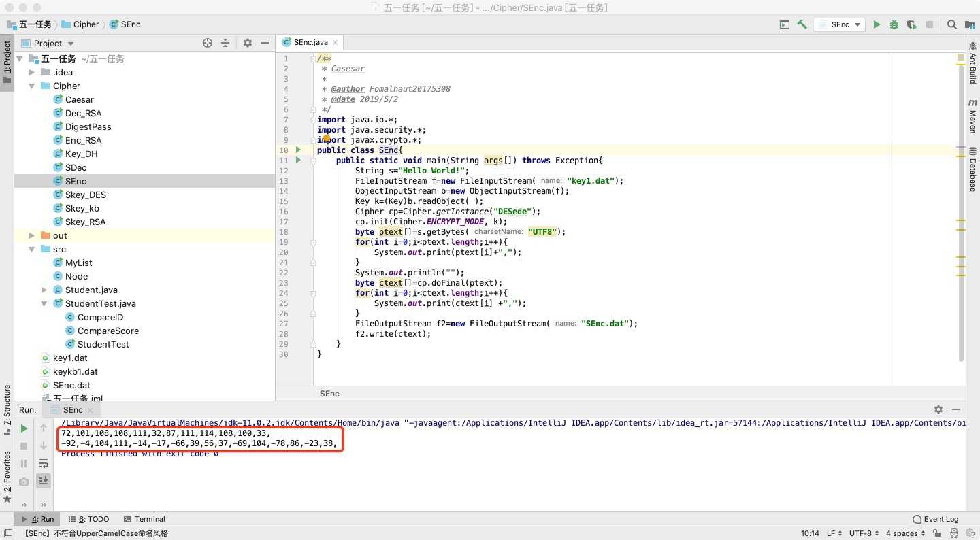Run with coverage toolbar icon
The image size is (980, 540).
912,24
